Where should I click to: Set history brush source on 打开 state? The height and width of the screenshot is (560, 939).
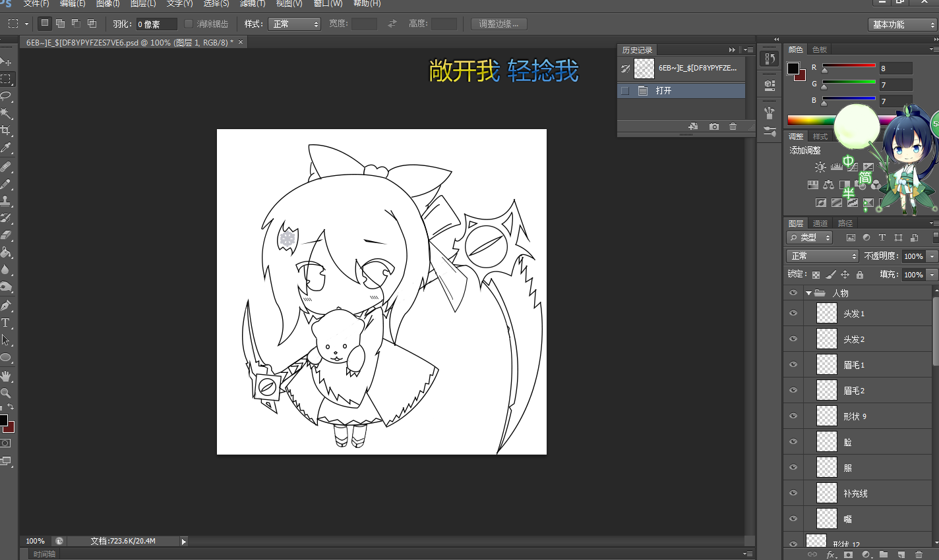tap(625, 91)
